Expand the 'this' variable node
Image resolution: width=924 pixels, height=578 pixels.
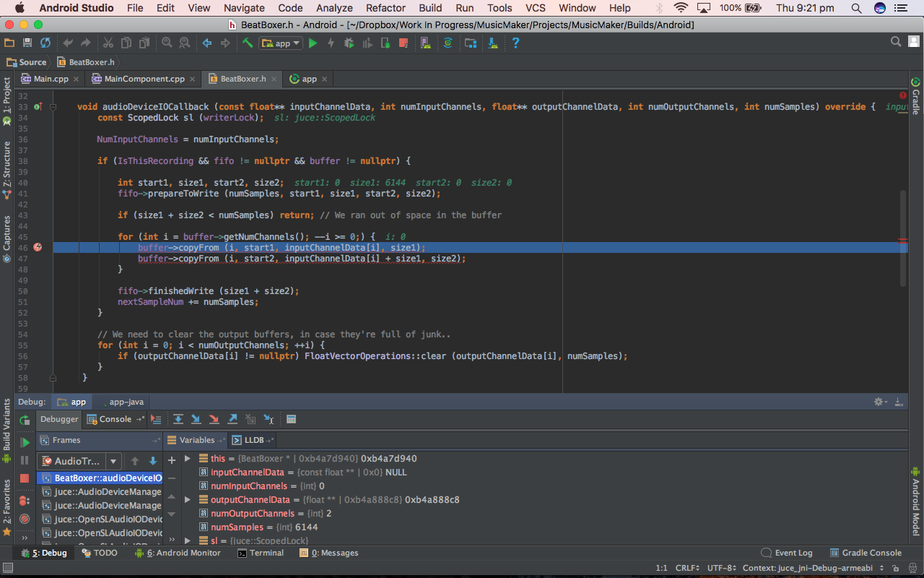tap(188, 458)
